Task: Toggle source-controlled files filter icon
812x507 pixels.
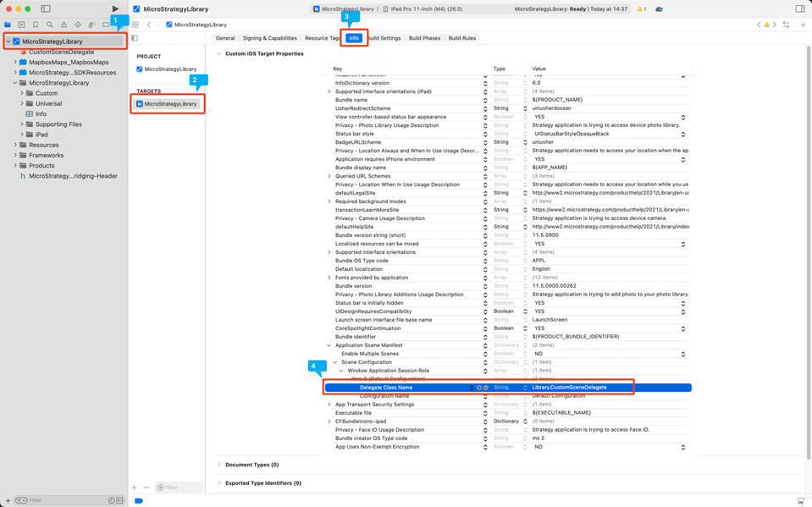Action: pyautogui.click(x=119, y=500)
